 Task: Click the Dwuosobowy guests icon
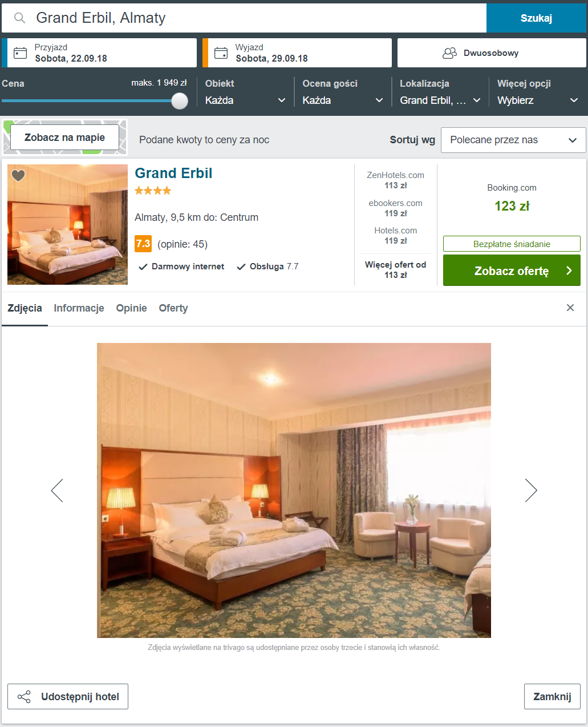[450, 53]
